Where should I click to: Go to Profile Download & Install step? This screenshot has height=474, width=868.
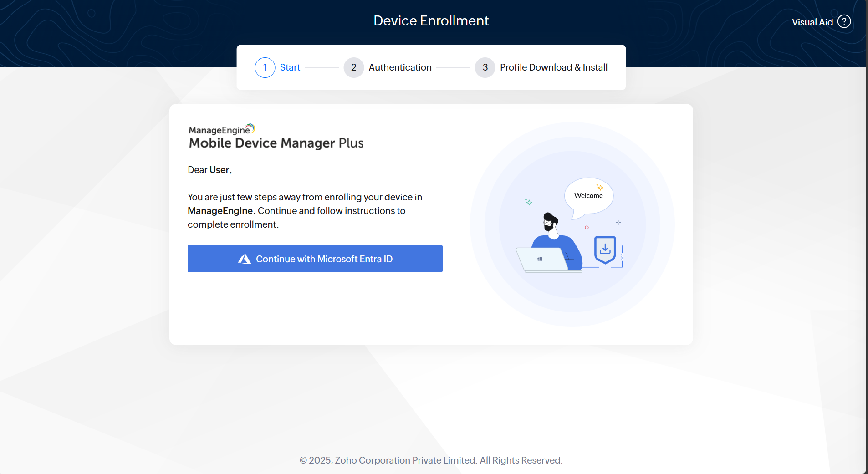point(554,67)
